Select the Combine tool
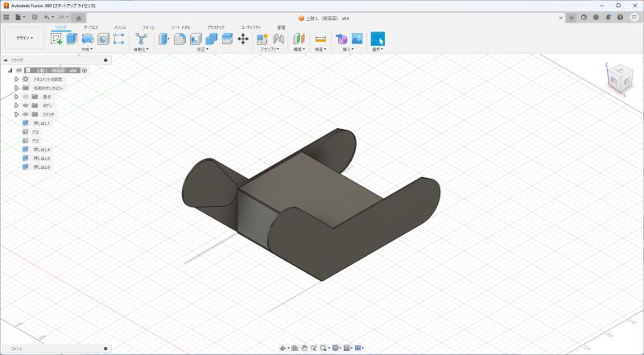The image size is (644, 355). coord(212,39)
